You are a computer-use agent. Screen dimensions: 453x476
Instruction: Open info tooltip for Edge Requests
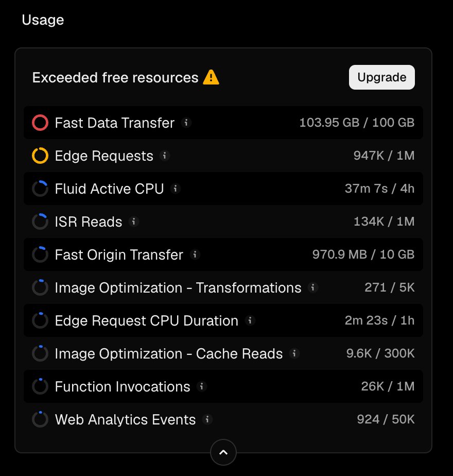(x=164, y=156)
